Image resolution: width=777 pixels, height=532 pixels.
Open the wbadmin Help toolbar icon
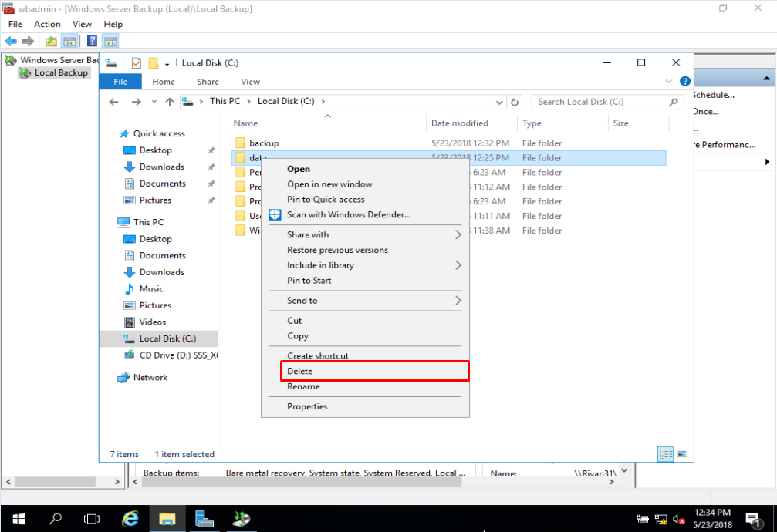coord(92,41)
